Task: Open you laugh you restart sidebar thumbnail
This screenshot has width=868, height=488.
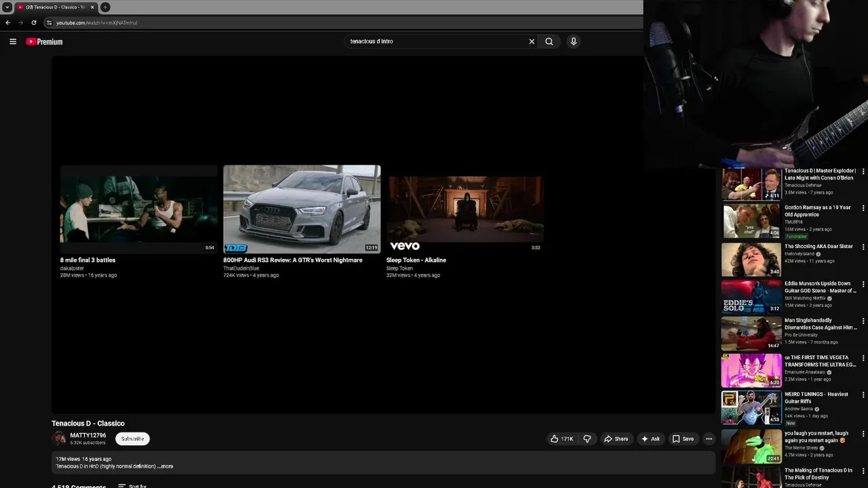Action: (x=751, y=446)
